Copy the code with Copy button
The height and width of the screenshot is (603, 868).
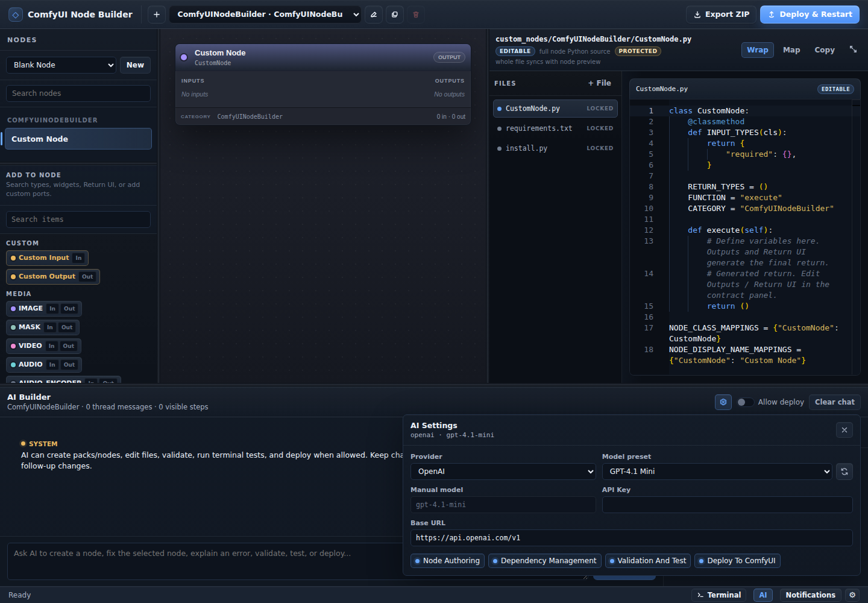tap(824, 50)
